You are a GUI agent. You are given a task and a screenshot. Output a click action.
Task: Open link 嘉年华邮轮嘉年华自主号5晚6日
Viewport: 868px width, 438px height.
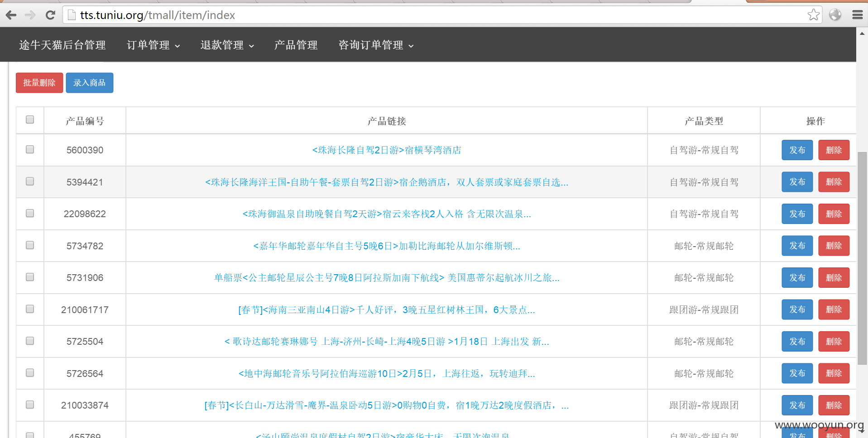(x=387, y=246)
